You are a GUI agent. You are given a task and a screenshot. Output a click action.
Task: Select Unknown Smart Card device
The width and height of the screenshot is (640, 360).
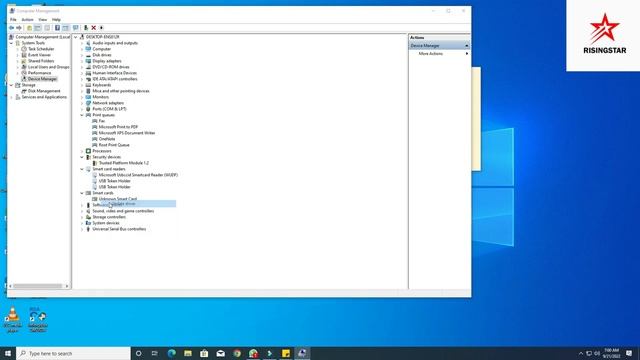(x=118, y=199)
